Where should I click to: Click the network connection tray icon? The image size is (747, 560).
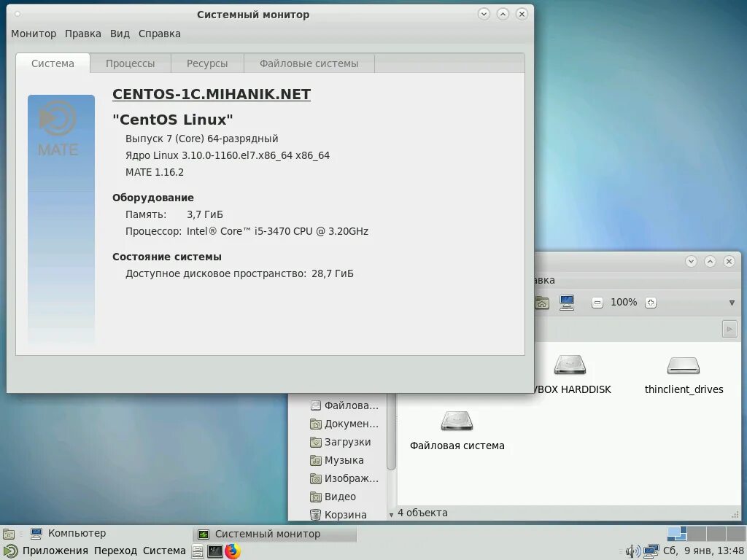tap(651, 551)
